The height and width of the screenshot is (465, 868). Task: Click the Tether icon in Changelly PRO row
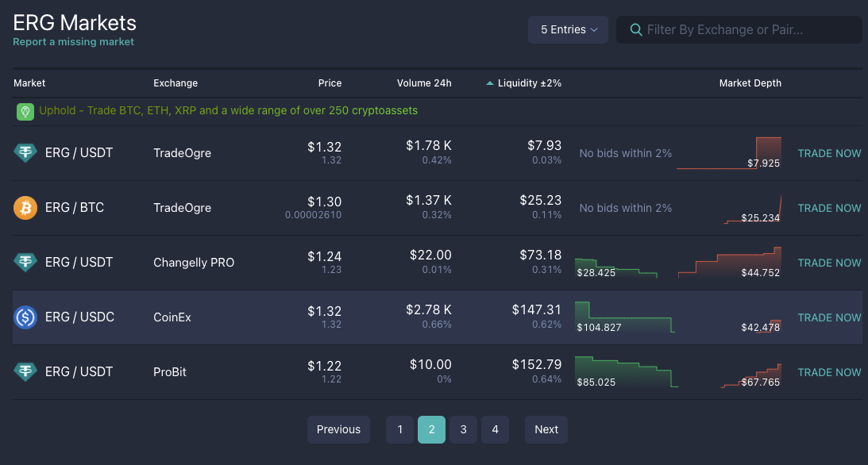pos(25,262)
